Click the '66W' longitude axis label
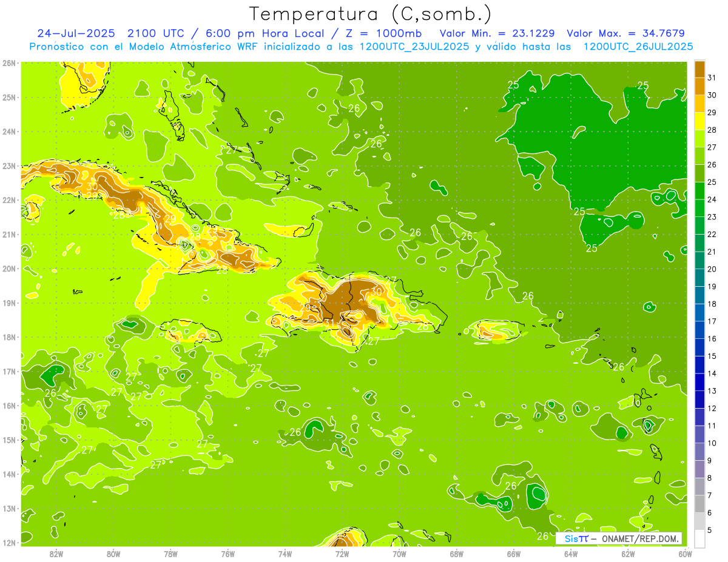The image size is (728, 562). [x=514, y=554]
